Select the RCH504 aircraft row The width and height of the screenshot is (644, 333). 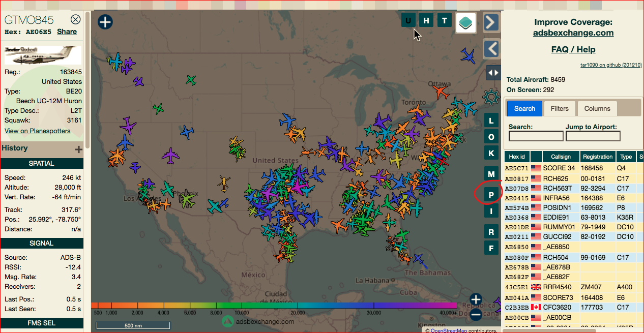coord(574,257)
